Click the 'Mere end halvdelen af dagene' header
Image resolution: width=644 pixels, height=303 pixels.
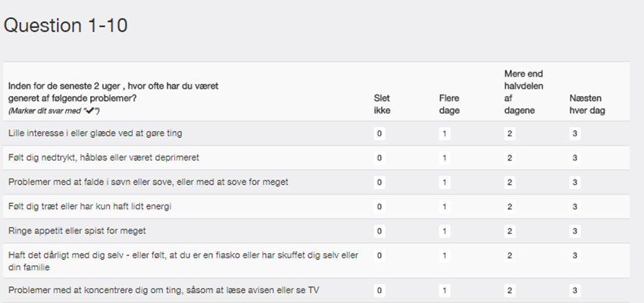524,92
